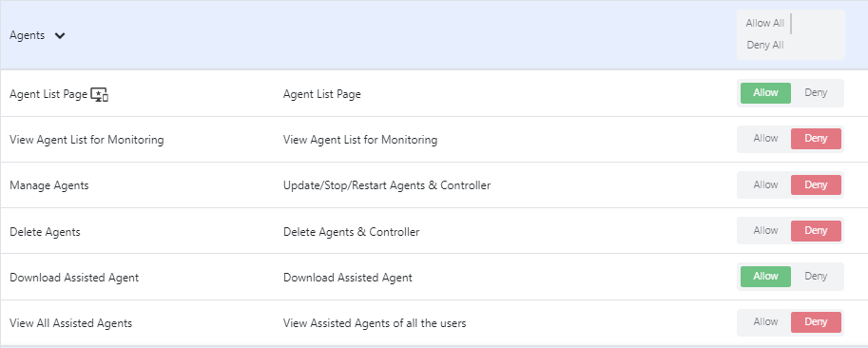Click Allow for Agent List Page
The width and height of the screenshot is (868, 348).
click(x=765, y=93)
